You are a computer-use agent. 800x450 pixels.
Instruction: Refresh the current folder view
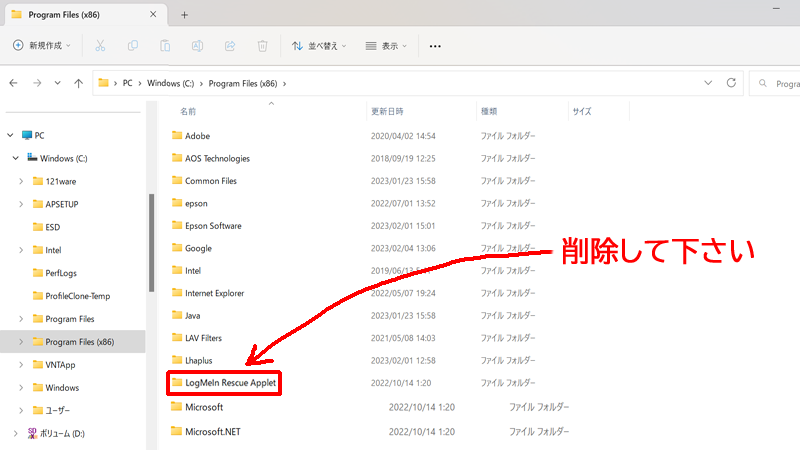click(731, 83)
